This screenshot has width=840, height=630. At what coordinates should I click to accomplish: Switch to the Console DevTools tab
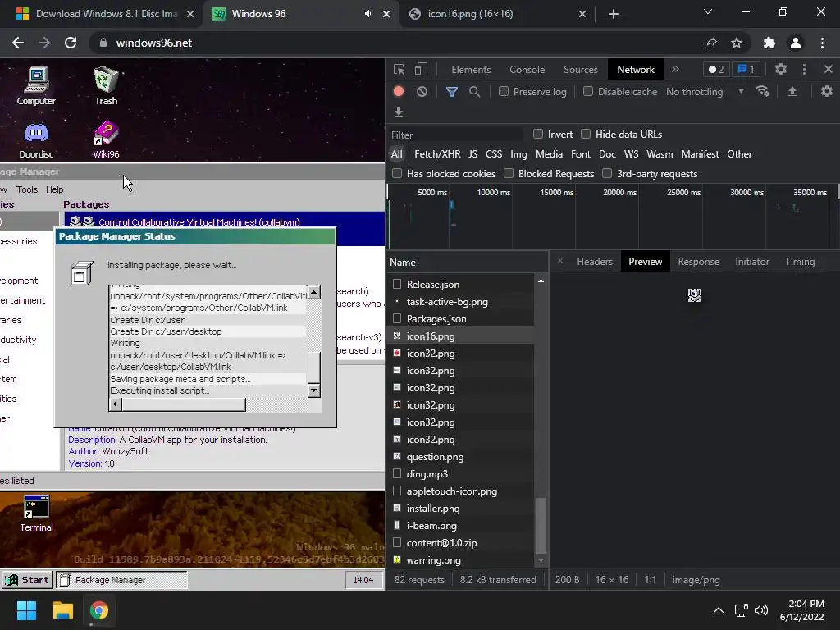527,70
